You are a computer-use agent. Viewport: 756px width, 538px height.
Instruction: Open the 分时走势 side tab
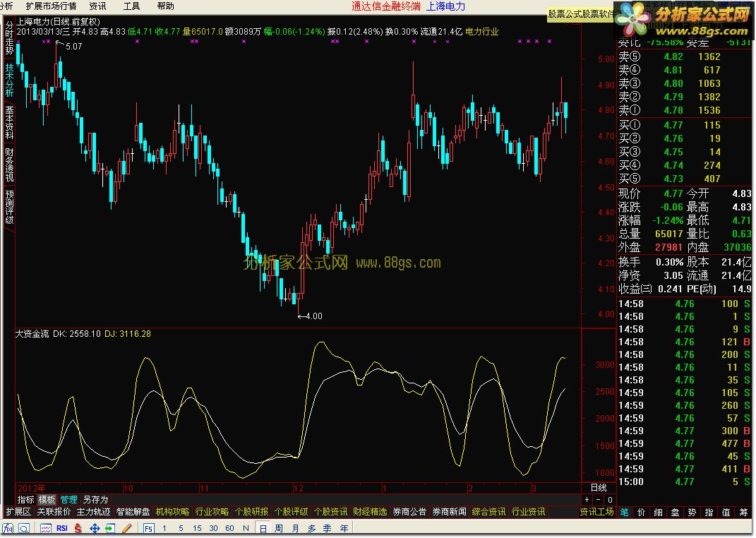point(9,37)
